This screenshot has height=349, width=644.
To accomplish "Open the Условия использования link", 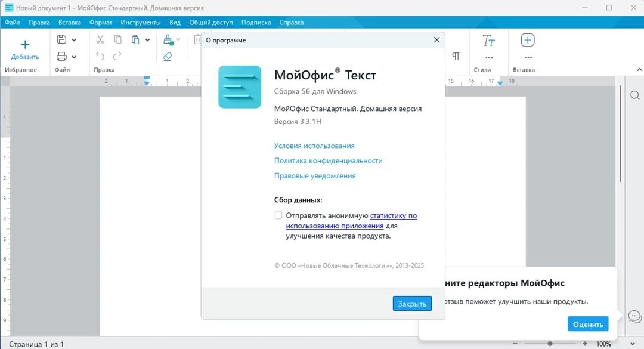I will pyautogui.click(x=314, y=146).
